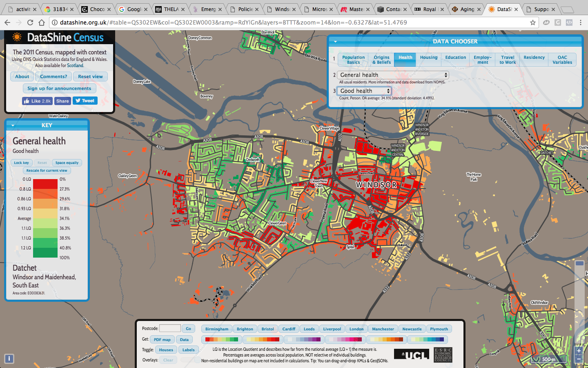588x368 pixels.
Task: Get the PDF map
Action: coord(162,339)
